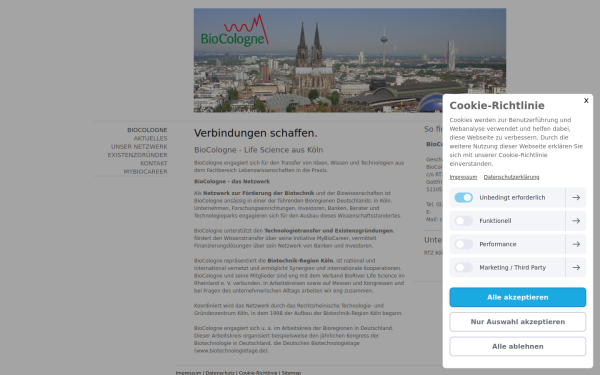The height and width of the screenshot is (375, 600).
Task: Enable the Marketing / Third Party switch
Action: click(x=464, y=267)
